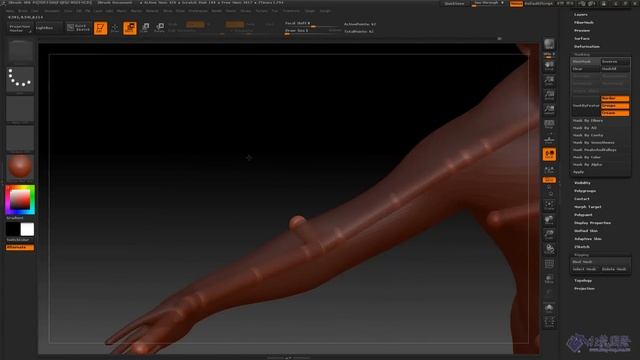Click Mask By Cavity
The width and height of the screenshot is (640, 360).
[x=588, y=135]
